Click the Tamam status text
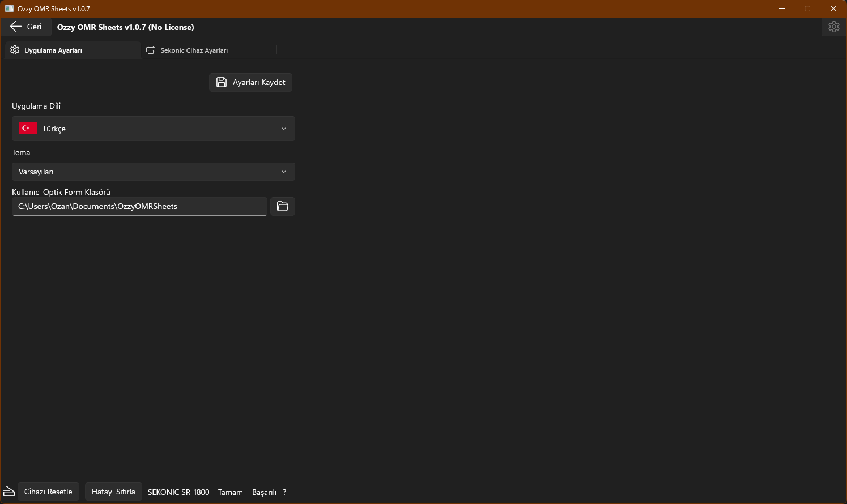Image resolution: width=847 pixels, height=504 pixels. coord(231,492)
